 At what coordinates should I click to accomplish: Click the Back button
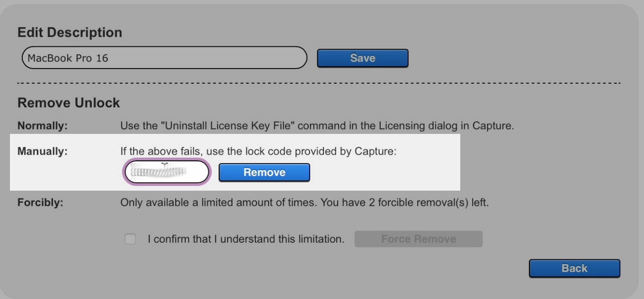574,268
